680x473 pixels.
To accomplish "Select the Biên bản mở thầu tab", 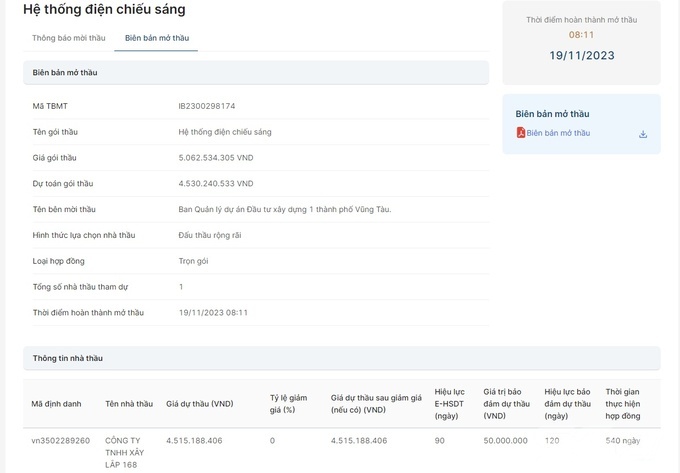I will point(157,38).
